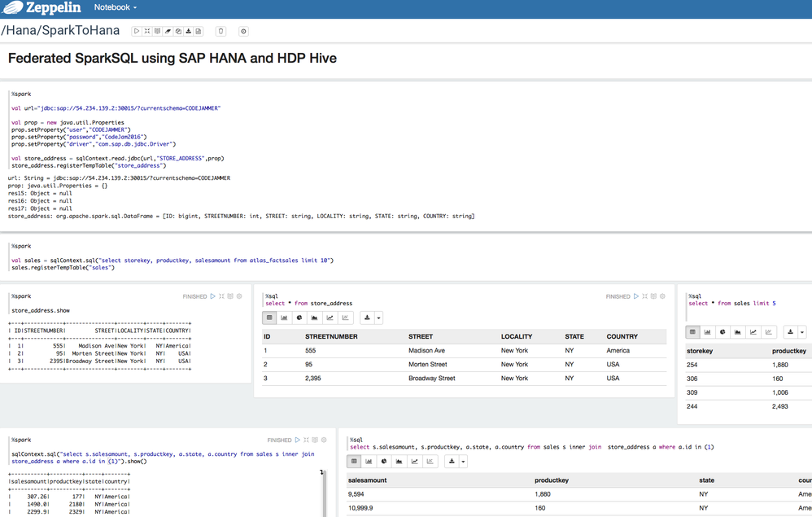Select line chart for the join query result

[415, 462]
